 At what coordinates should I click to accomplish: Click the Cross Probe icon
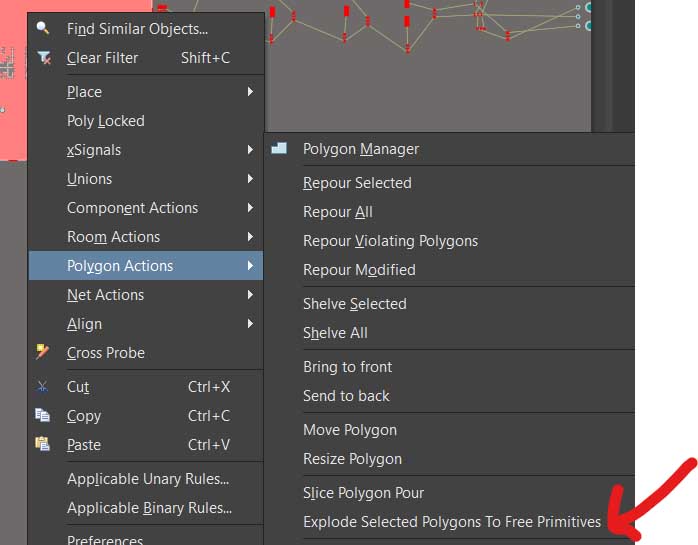click(43, 352)
